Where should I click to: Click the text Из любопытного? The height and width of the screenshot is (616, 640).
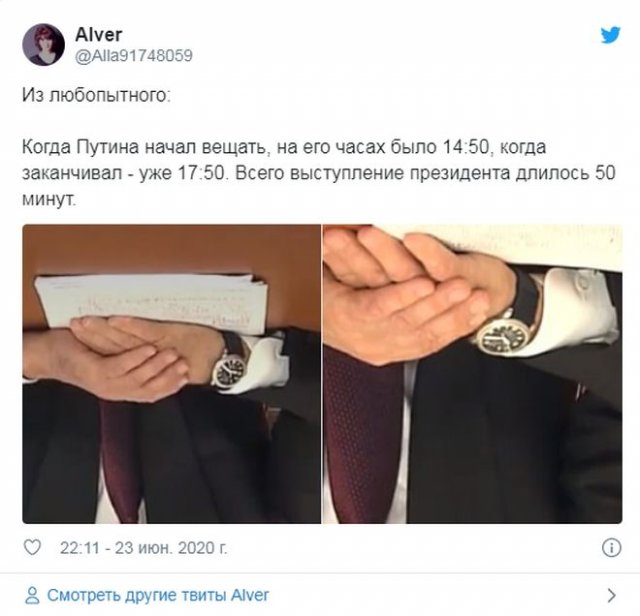(x=96, y=96)
